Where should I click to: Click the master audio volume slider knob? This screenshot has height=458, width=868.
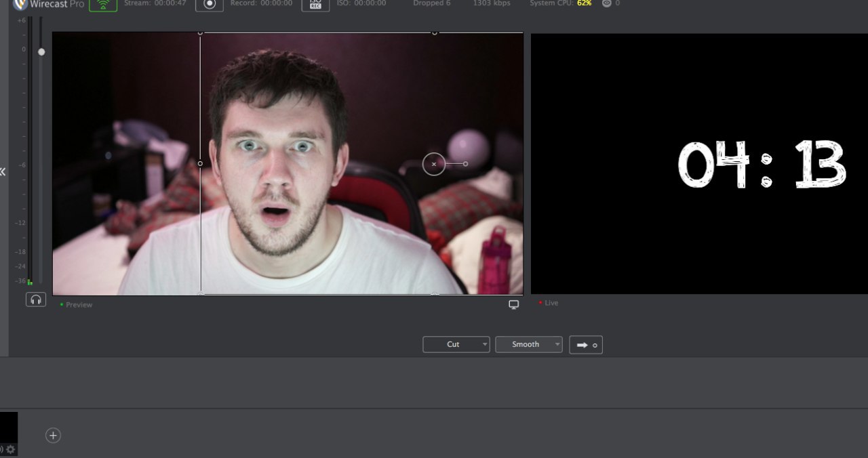click(x=41, y=52)
